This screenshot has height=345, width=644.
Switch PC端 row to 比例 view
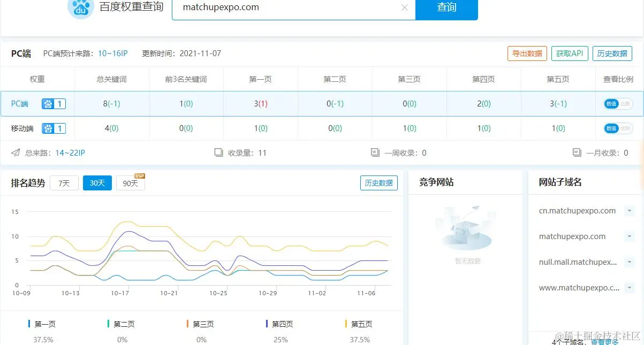pos(626,104)
